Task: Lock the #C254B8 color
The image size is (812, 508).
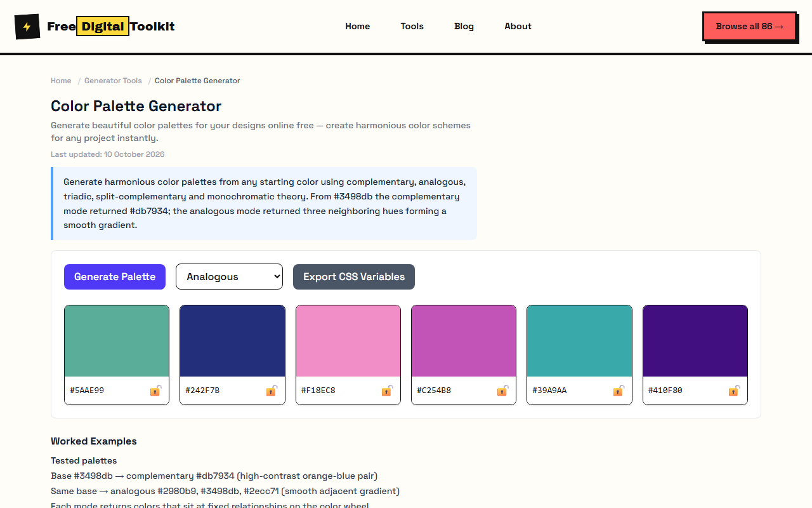Action: 502,391
